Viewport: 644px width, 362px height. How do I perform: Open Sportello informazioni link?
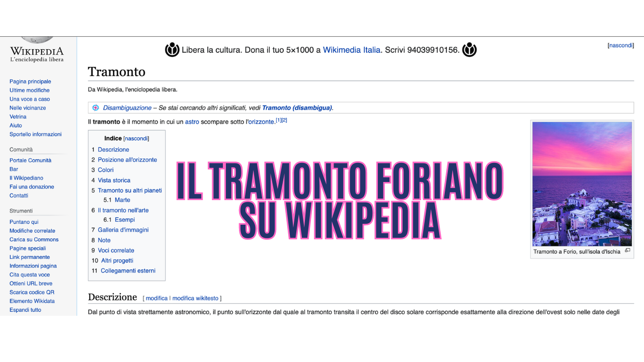pyautogui.click(x=36, y=134)
